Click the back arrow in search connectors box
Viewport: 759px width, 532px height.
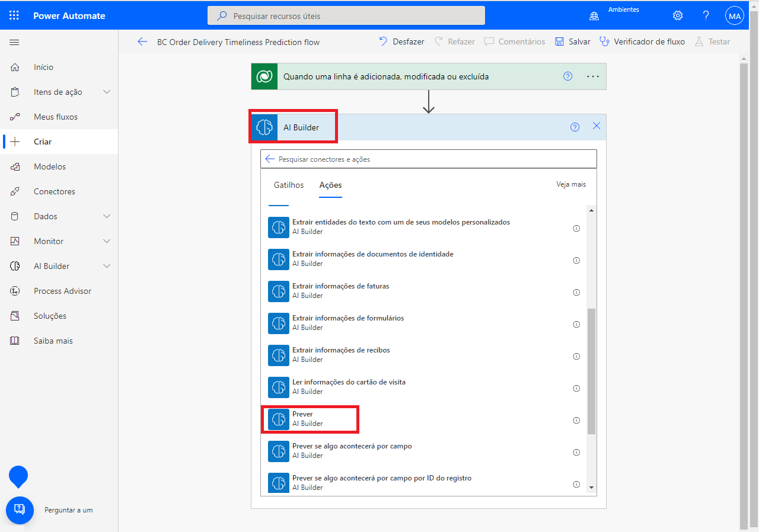(270, 159)
